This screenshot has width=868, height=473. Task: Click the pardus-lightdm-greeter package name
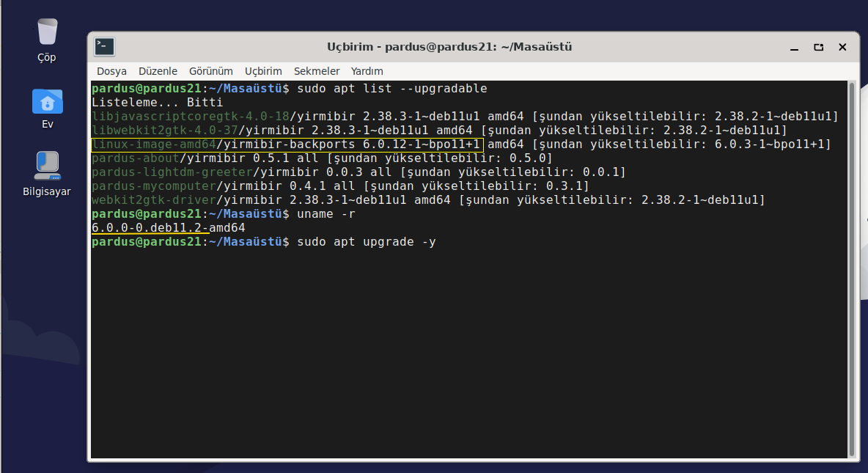[x=172, y=172]
